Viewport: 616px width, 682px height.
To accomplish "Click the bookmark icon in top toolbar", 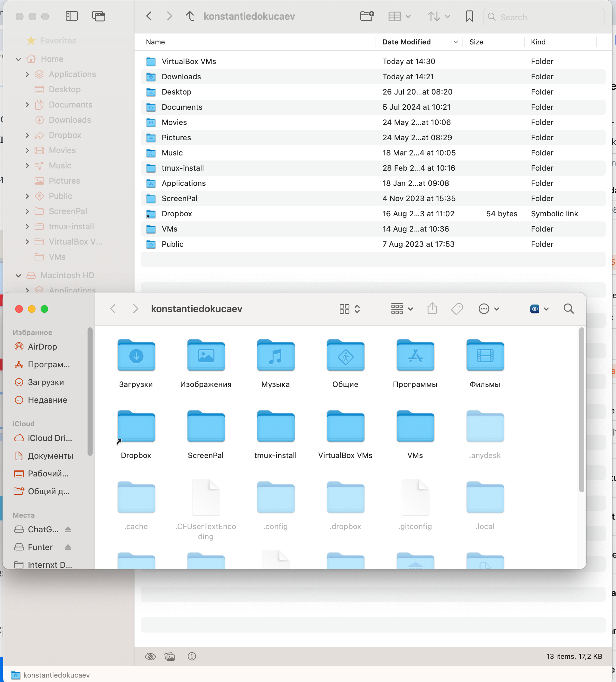I will pyautogui.click(x=469, y=16).
